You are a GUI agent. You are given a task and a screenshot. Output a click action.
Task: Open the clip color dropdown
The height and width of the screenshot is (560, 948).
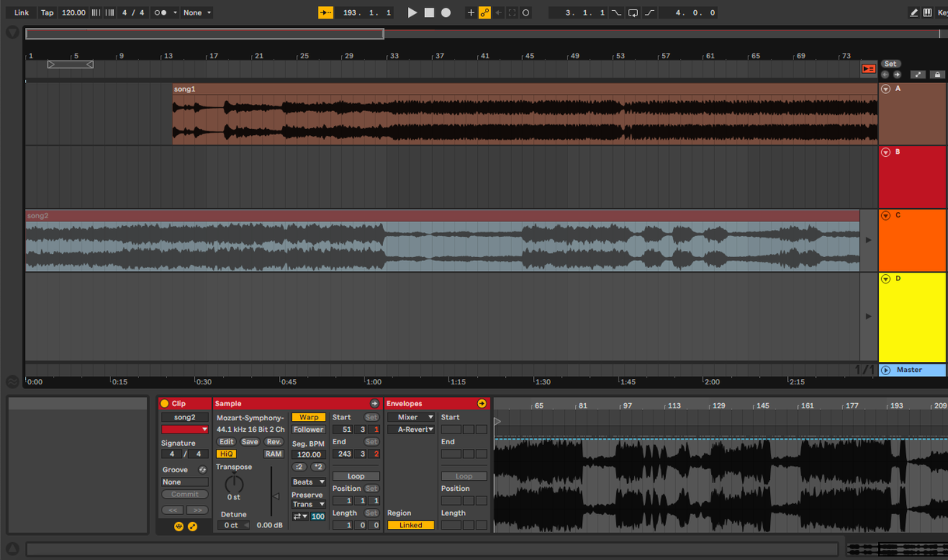[185, 430]
